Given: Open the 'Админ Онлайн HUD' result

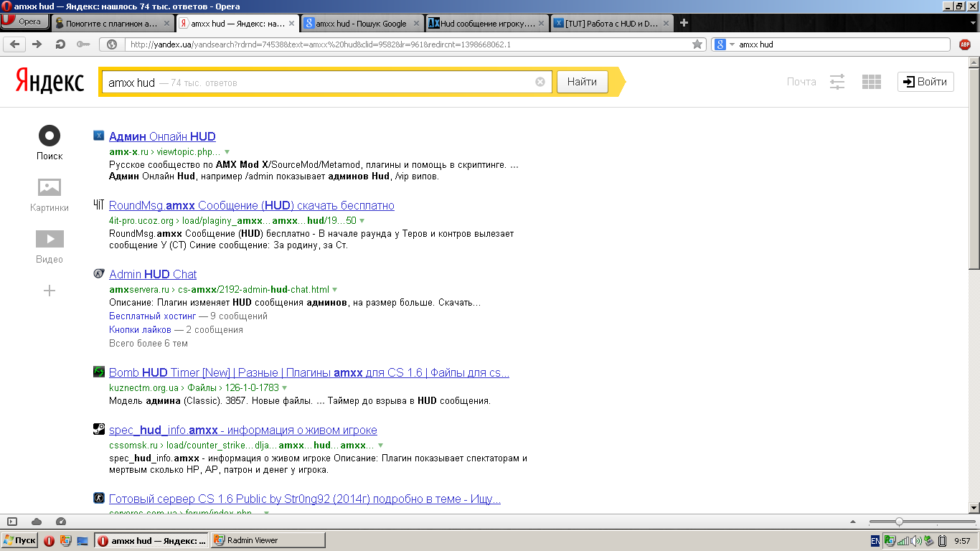Looking at the screenshot, I should point(162,136).
